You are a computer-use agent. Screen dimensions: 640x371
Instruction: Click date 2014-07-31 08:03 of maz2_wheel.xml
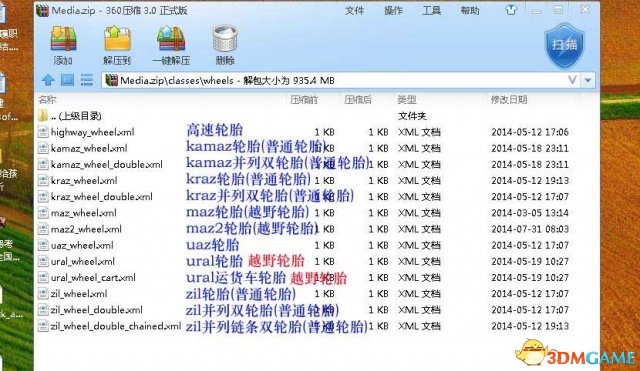click(x=530, y=229)
